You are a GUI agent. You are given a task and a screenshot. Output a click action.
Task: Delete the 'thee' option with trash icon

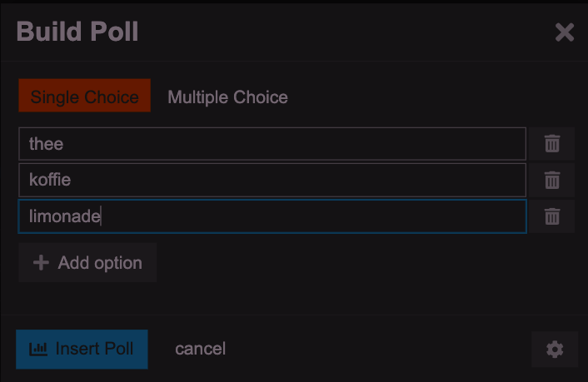tap(552, 144)
